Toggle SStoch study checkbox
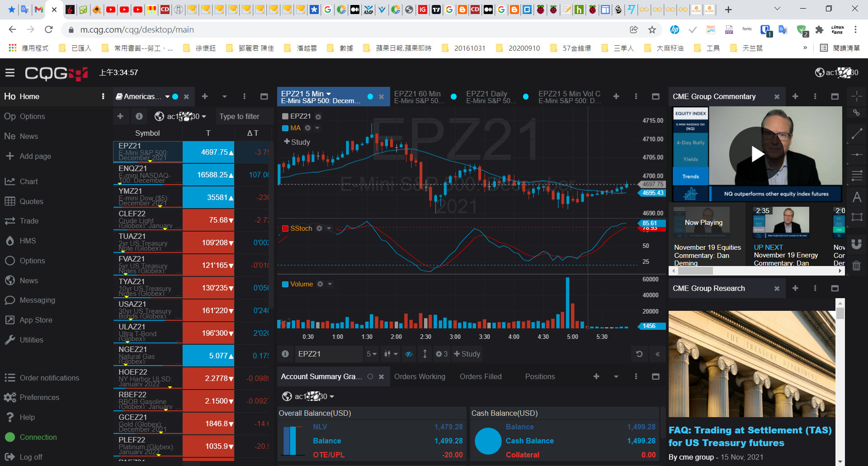This screenshot has height=466, width=868. click(285, 228)
